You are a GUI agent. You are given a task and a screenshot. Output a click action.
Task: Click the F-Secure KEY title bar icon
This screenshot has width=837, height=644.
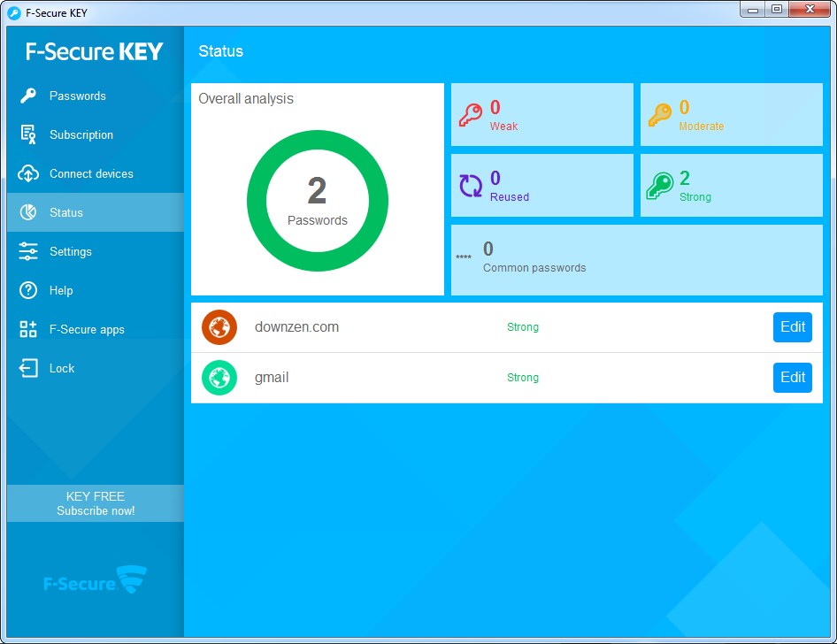coord(14,12)
